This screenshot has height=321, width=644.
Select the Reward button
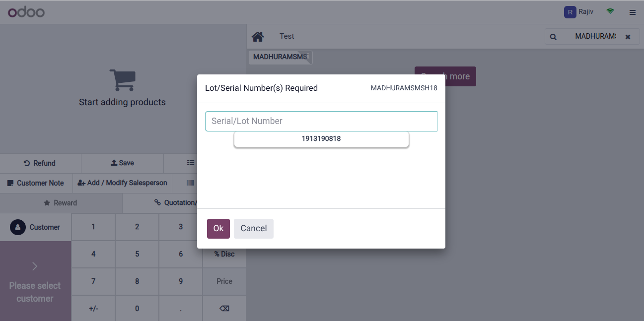pos(61,203)
